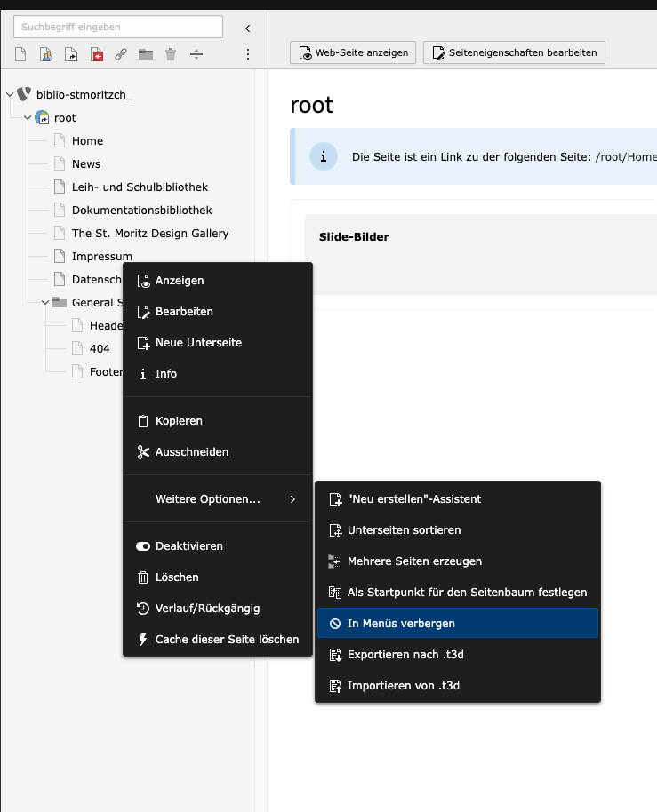Collapse the biblio-stmoritzch_ site node
Image resolution: width=657 pixels, height=812 pixels.
[10, 95]
